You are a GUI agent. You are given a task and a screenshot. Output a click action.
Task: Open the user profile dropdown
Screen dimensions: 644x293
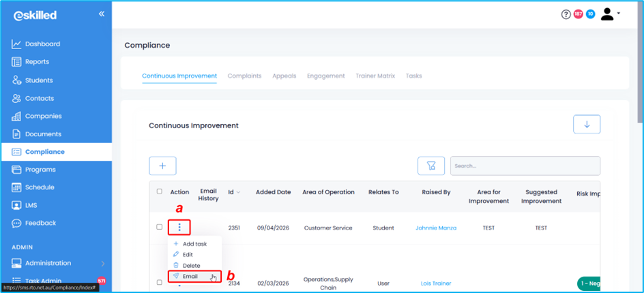(609, 14)
